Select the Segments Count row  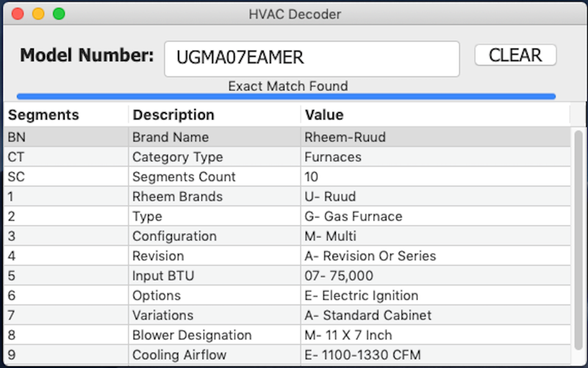point(287,177)
